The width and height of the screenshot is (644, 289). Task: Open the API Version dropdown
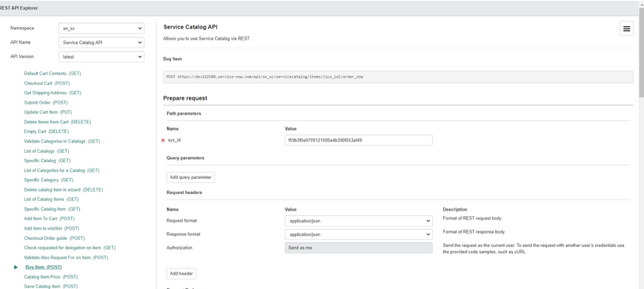click(101, 57)
